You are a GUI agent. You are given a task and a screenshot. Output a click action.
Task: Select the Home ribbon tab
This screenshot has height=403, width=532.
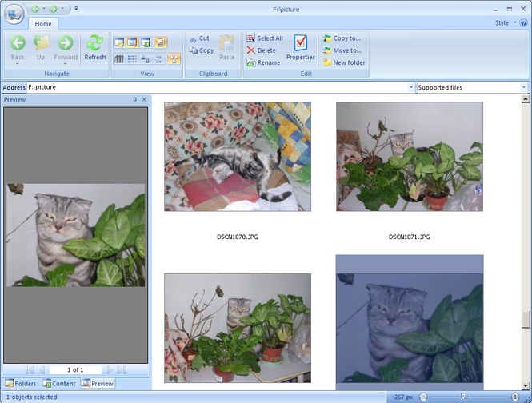point(43,24)
